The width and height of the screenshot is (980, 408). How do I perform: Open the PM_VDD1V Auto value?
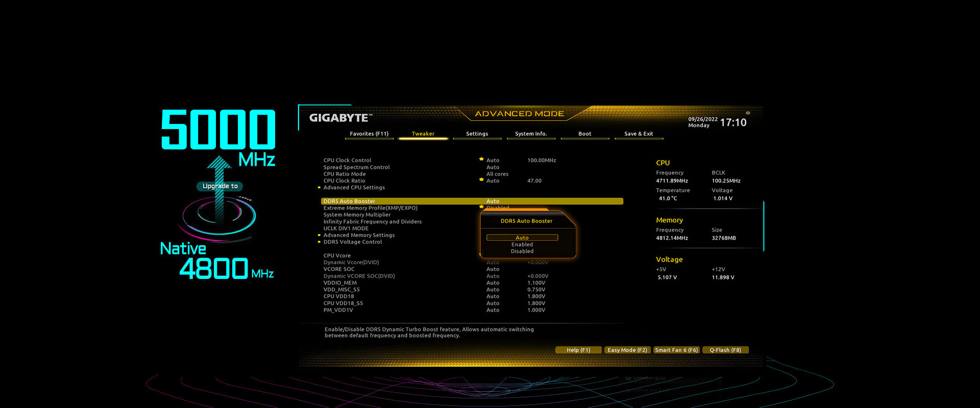coord(493,310)
